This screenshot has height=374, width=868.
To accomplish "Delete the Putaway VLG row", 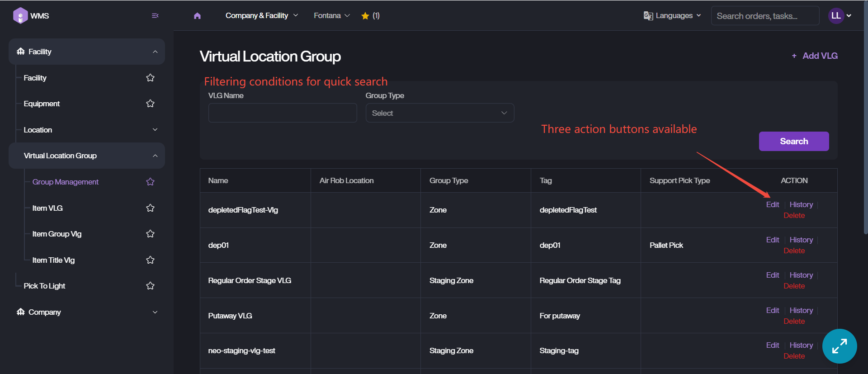I will coord(794,321).
